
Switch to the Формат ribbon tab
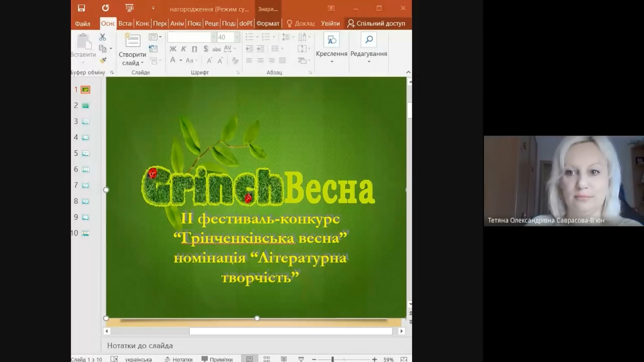point(268,23)
